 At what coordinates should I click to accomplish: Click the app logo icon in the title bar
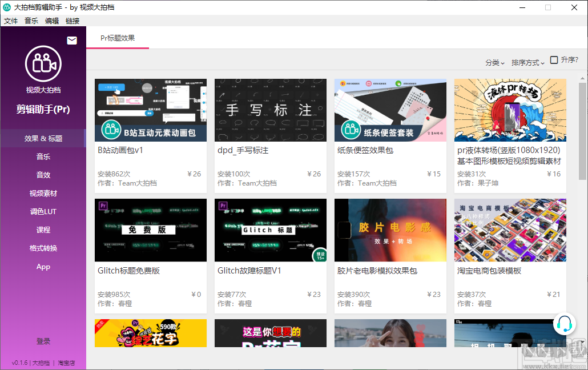pyautogui.click(x=7, y=7)
